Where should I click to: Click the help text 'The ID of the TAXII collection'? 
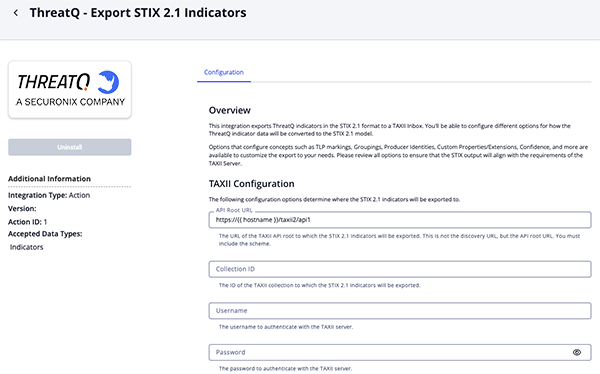(320, 285)
